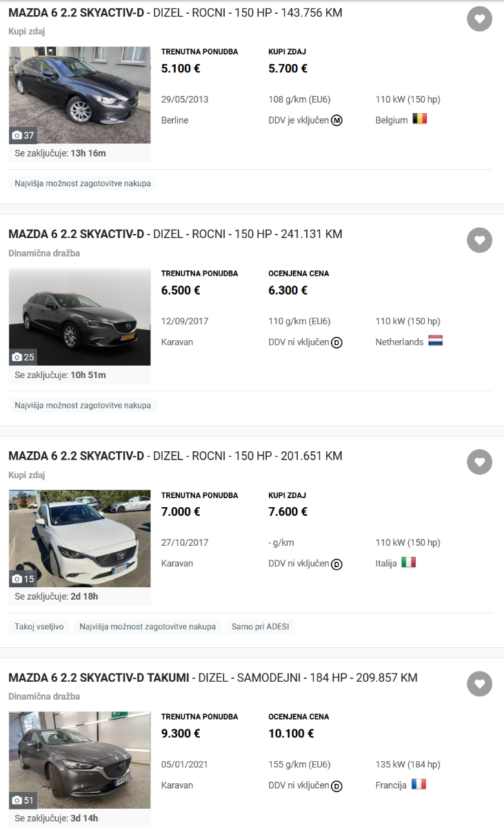Viewport: 504px width, 828px height.
Task: Click the 10h 51m closing timer
Action: (88, 375)
